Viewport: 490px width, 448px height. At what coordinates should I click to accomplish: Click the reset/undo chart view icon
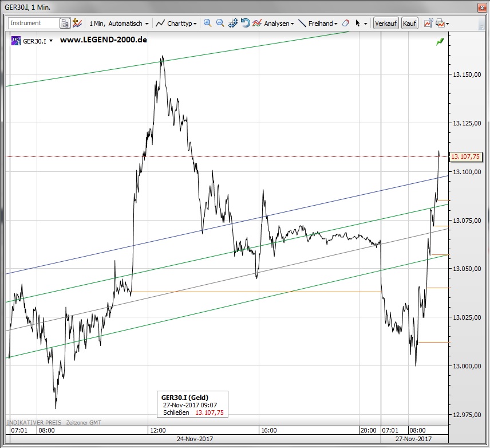(x=246, y=23)
